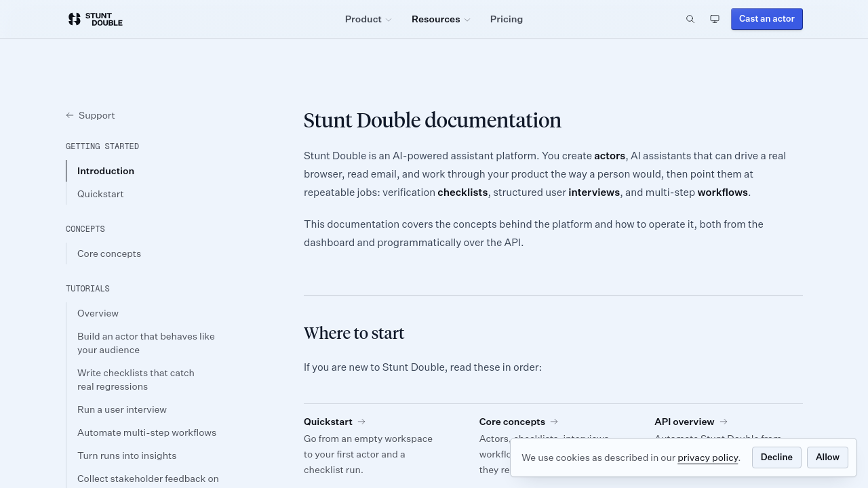Click the arrow next to Quickstart card
Image resolution: width=868 pixels, height=488 pixels.
click(x=361, y=422)
